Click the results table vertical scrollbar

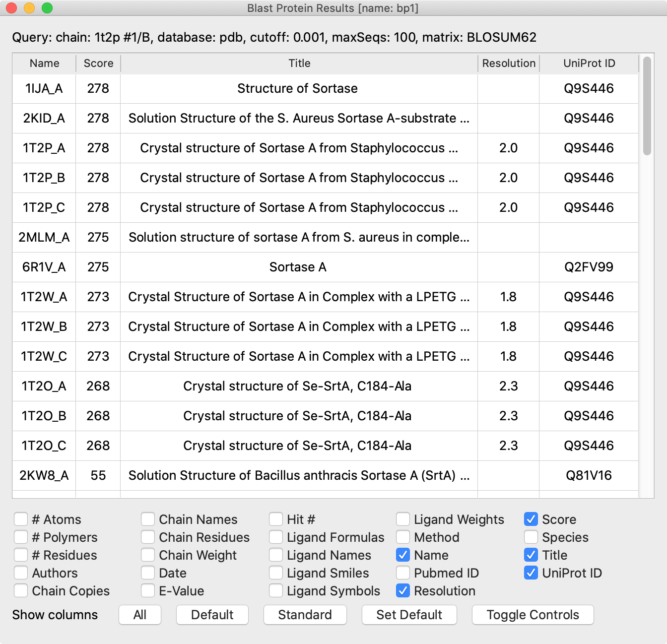click(x=647, y=107)
